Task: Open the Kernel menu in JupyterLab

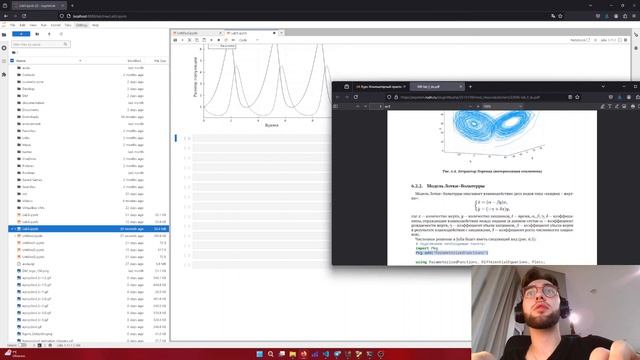Action: click(x=56, y=25)
